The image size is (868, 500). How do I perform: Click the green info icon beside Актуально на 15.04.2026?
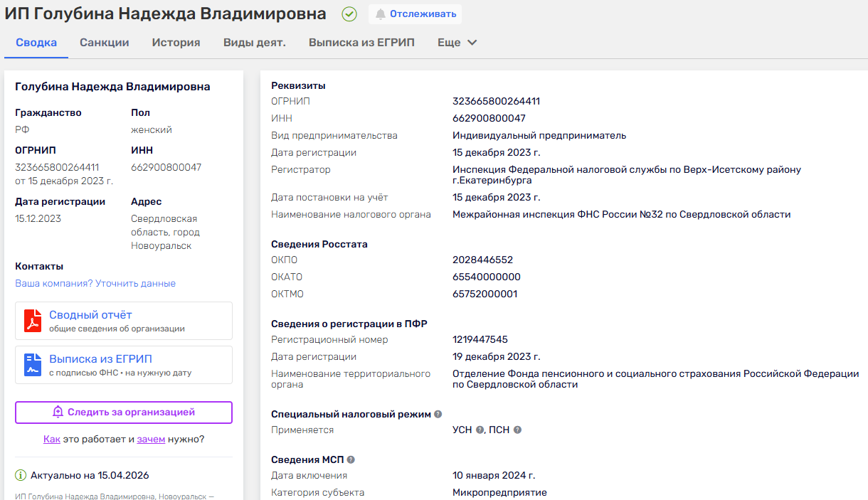coord(21,475)
